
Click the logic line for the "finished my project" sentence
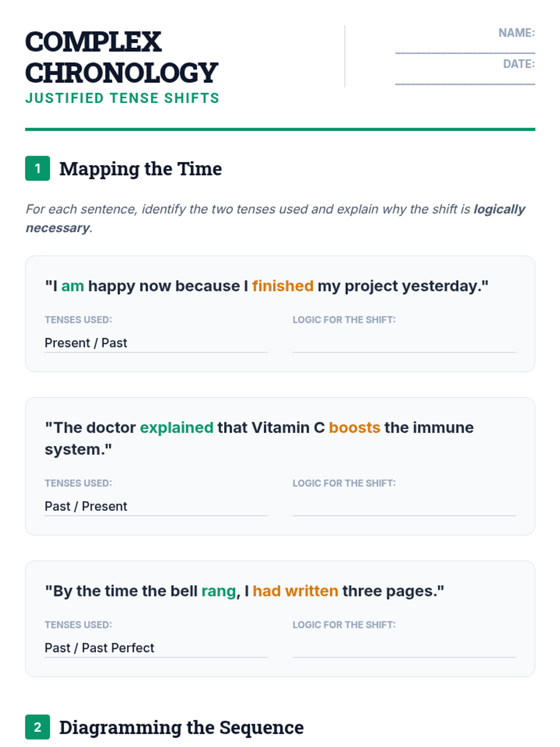[x=404, y=344]
